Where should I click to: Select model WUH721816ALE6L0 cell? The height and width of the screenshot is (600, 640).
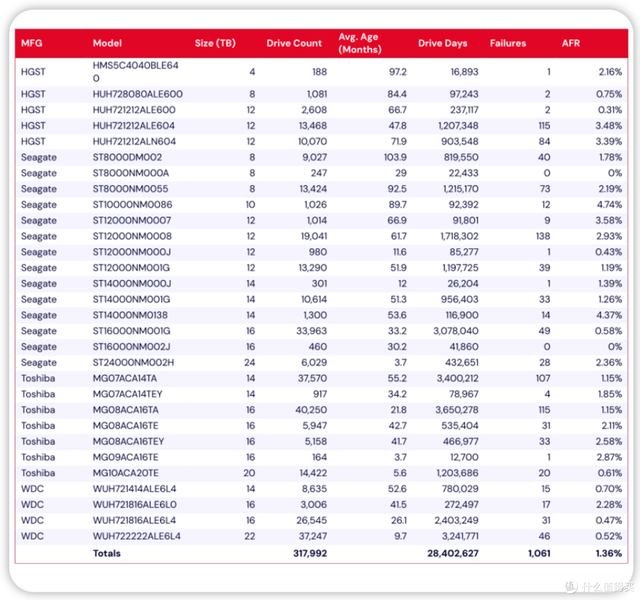point(135,505)
